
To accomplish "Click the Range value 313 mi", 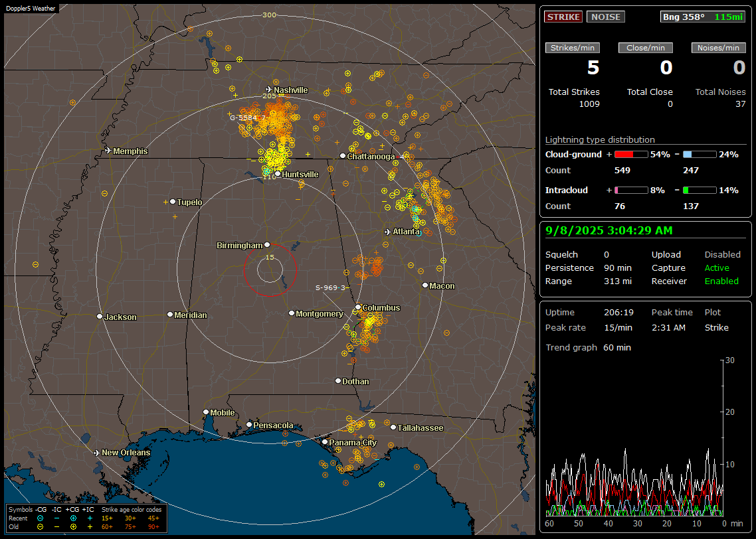I will tap(618, 281).
